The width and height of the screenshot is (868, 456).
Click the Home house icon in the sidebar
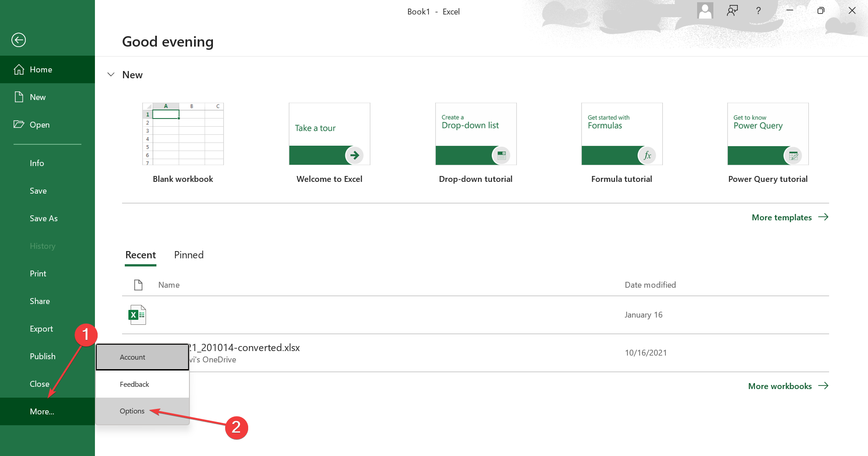19,69
